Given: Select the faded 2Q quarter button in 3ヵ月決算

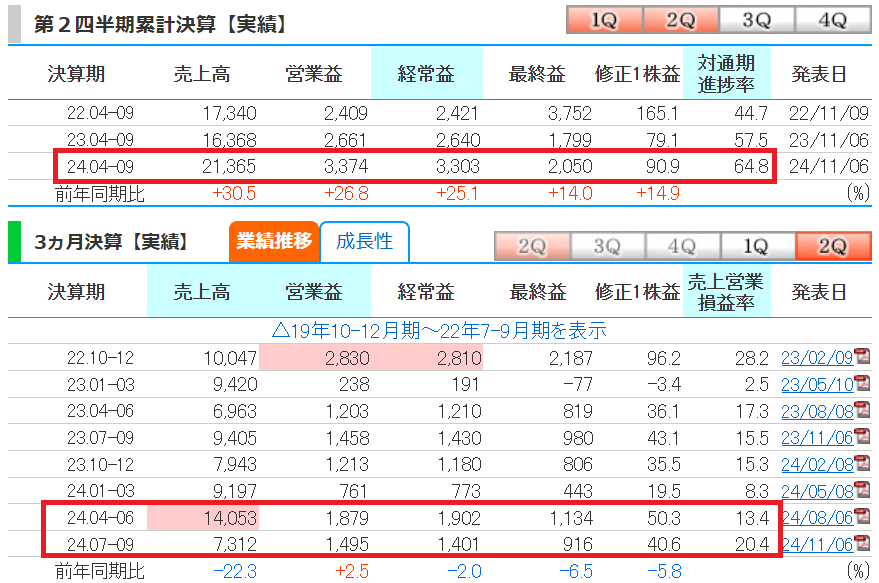Looking at the screenshot, I should click(531, 246).
